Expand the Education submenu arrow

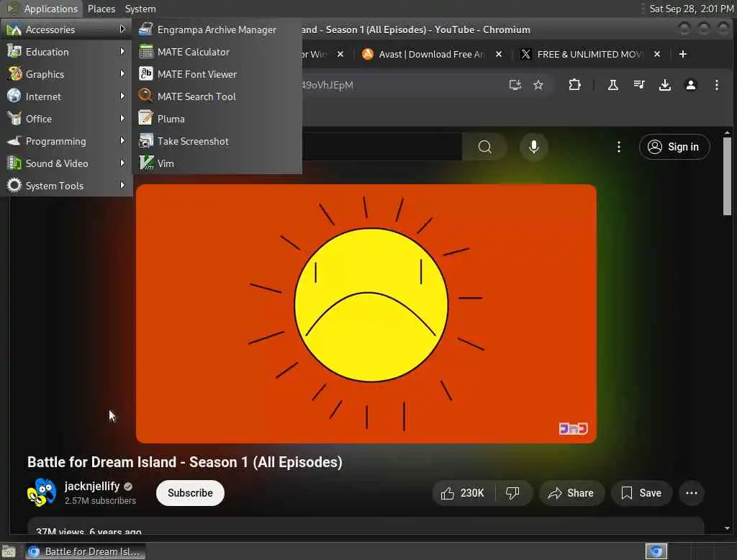(x=122, y=51)
